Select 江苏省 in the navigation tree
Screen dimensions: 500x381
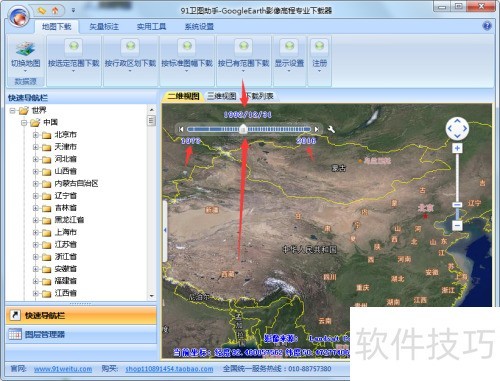point(65,244)
